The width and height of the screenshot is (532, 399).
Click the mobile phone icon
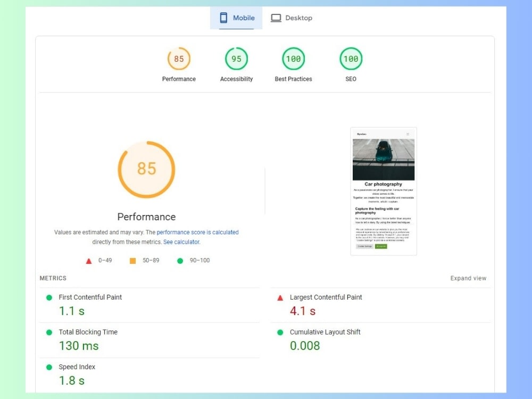tap(223, 18)
